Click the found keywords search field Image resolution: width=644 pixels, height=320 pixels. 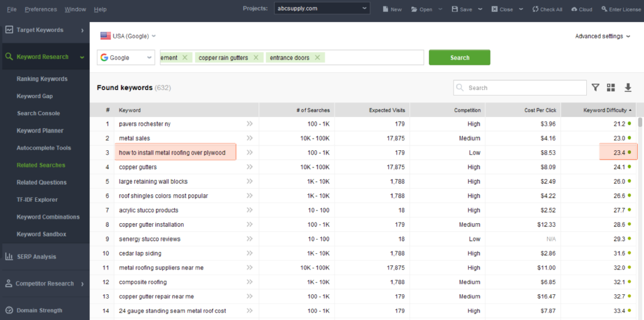[x=519, y=88]
